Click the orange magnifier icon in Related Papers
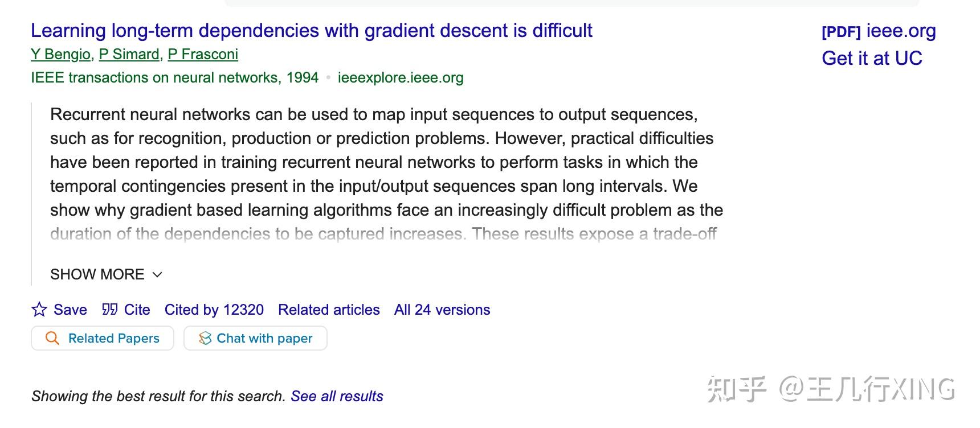 point(52,338)
